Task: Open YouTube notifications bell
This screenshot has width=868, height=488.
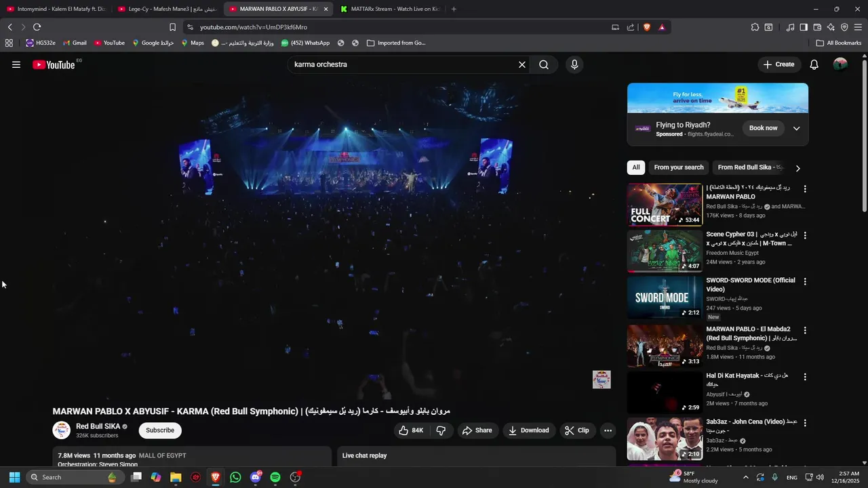Action: (814, 64)
